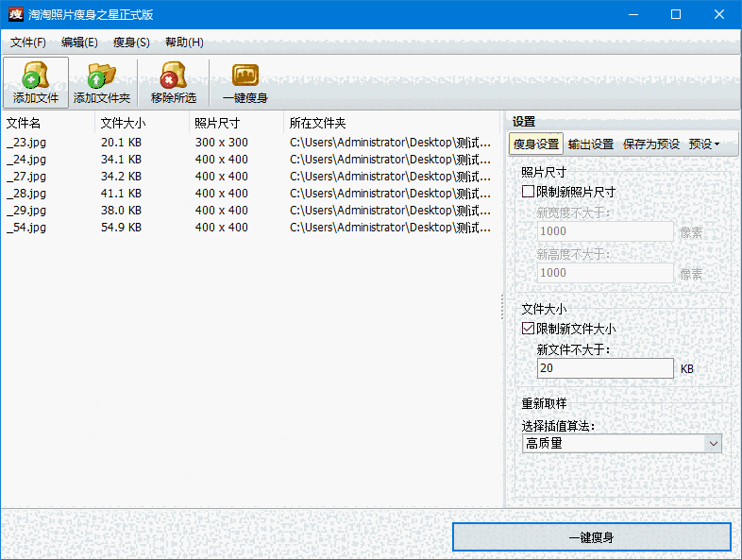Click the 34.1 KB file size cell

[x=121, y=160]
